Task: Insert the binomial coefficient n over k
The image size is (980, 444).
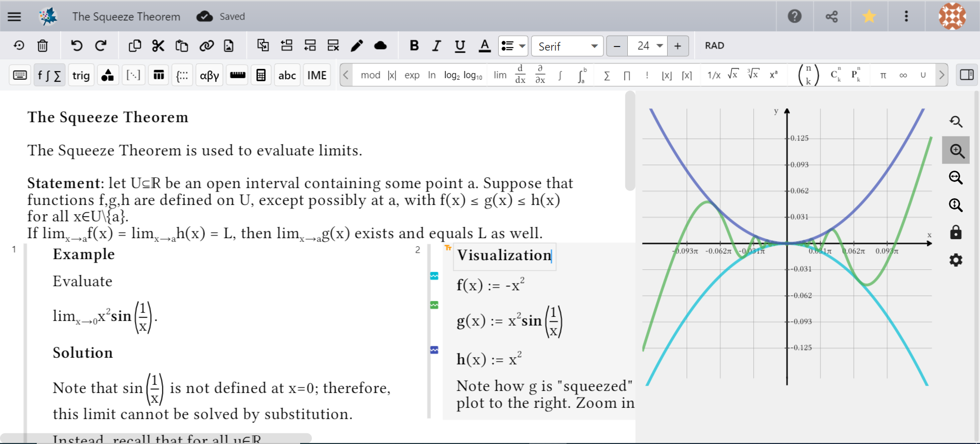Action: 808,75
